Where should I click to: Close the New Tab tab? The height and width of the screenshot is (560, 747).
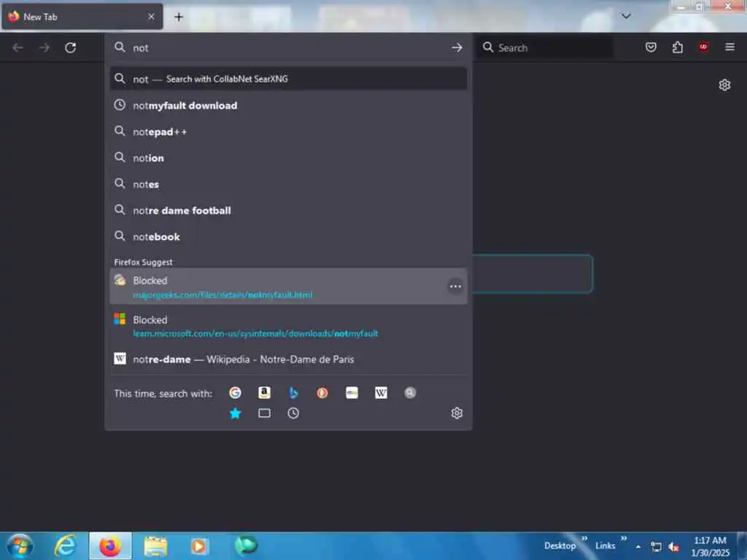point(151,17)
